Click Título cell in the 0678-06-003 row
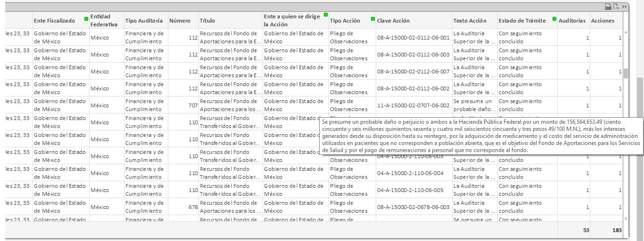The height and width of the screenshot is (241, 644). (x=231, y=207)
